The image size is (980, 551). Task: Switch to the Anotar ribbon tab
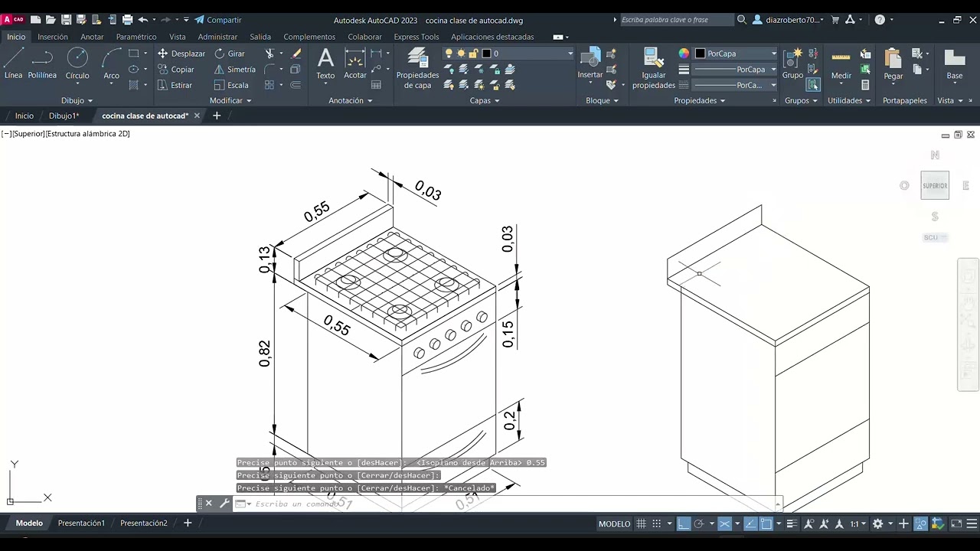[92, 37]
